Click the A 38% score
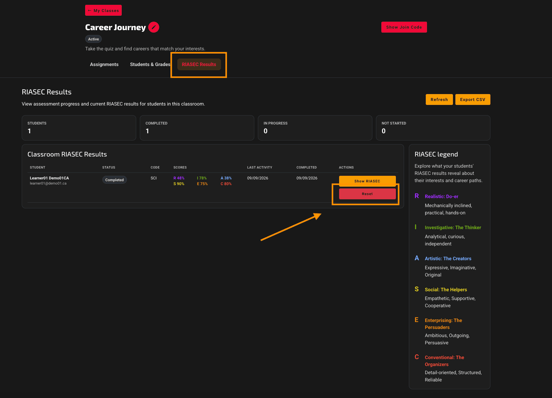 [226, 178]
